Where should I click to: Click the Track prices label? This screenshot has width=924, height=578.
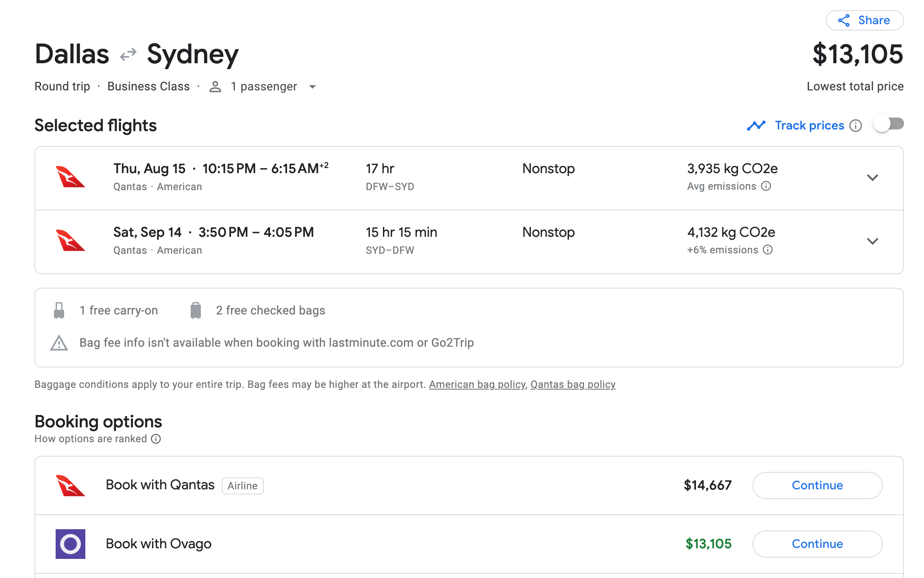(809, 126)
